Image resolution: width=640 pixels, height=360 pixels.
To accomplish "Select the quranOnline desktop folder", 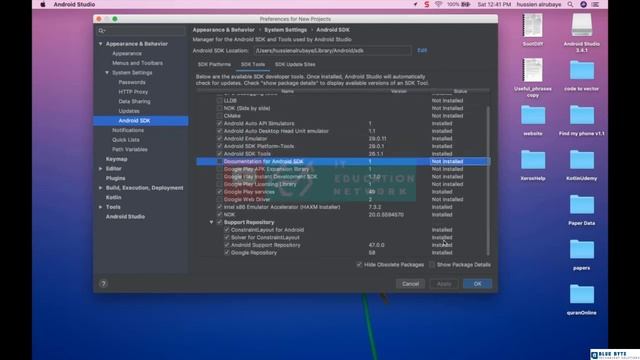I will 582,300.
